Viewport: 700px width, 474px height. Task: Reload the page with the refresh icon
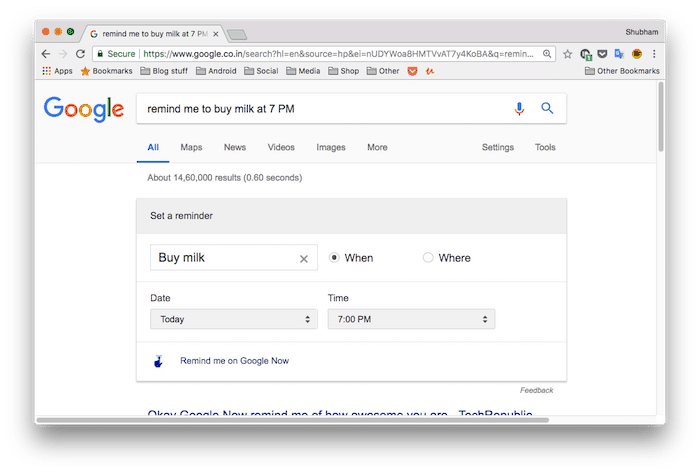pyautogui.click(x=80, y=54)
